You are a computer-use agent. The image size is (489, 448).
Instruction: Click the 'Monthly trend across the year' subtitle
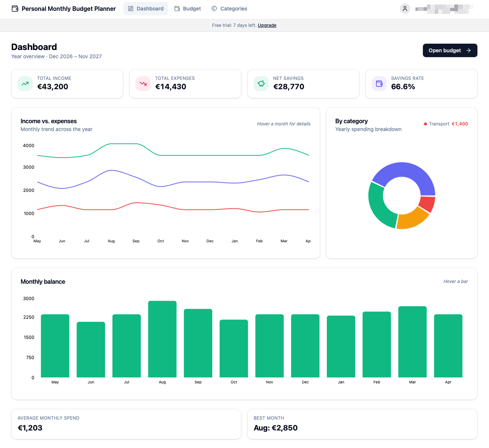click(56, 129)
